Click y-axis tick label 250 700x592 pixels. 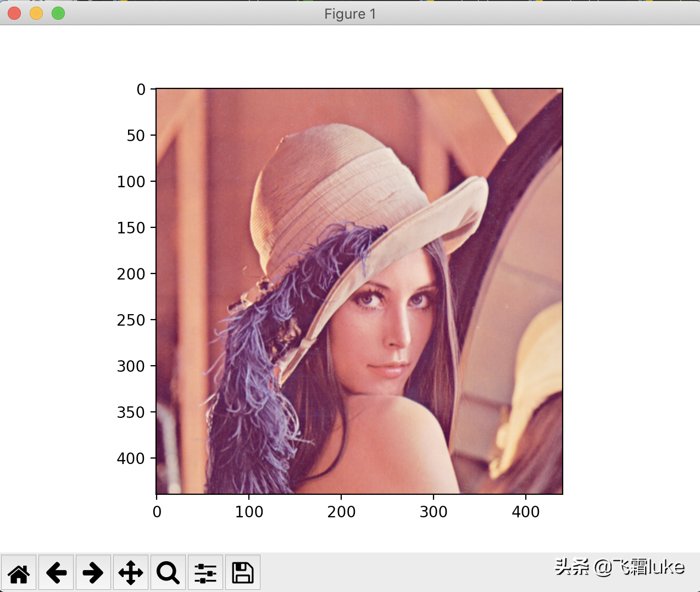[x=131, y=320]
